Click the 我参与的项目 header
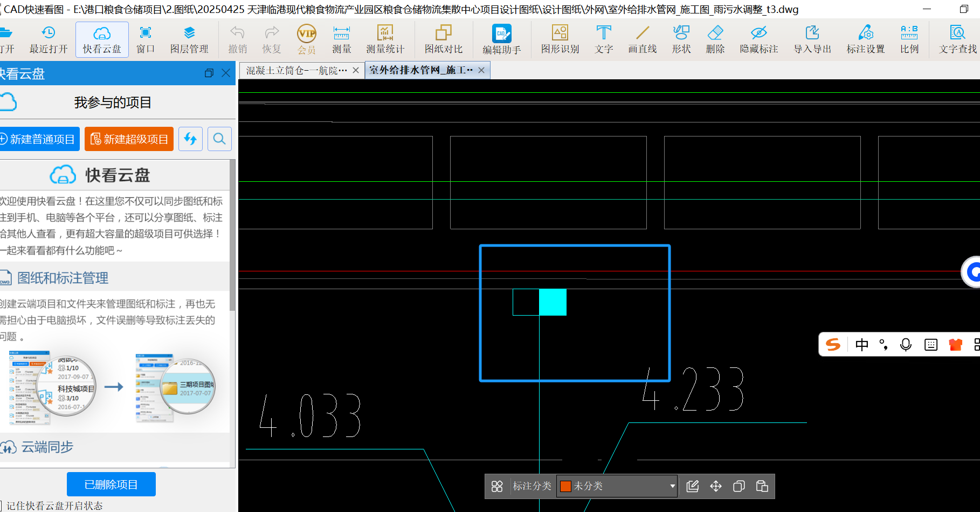Viewport: 980px width, 512px height. tap(113, 103)
